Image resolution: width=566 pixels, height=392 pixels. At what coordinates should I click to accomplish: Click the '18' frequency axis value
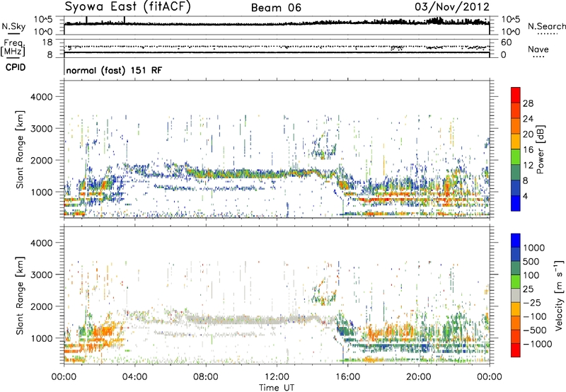pos(47,42)
